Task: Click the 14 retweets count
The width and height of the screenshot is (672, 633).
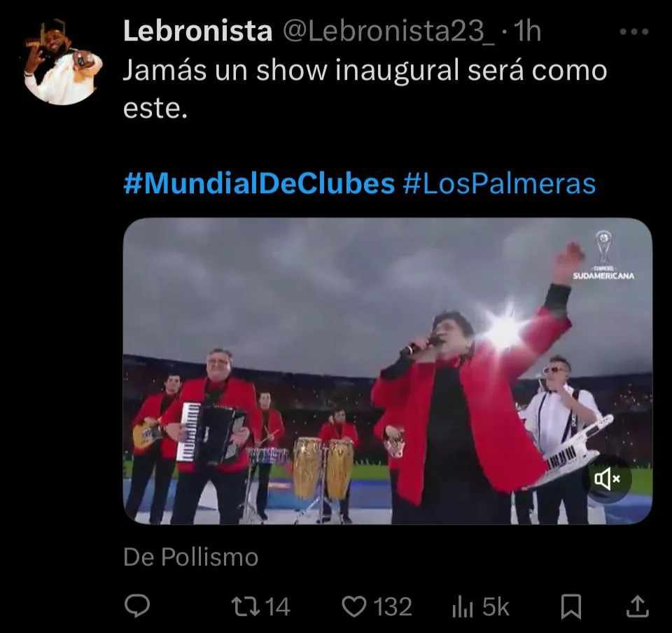Action: [x=278, y=607]
